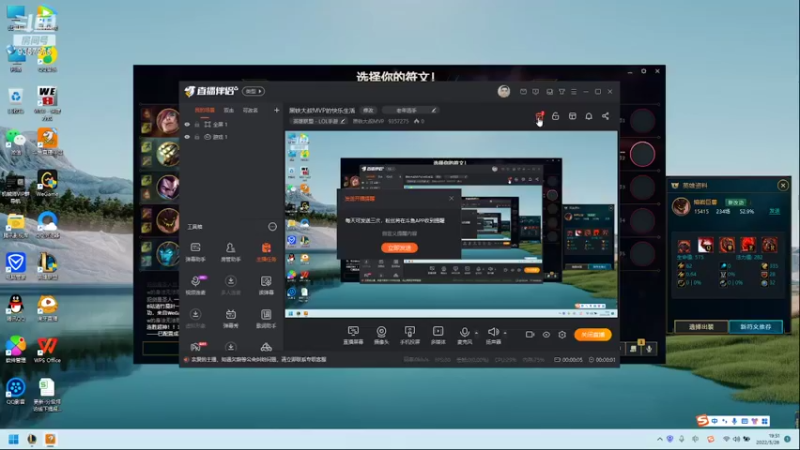Open the 弹幕助手 tool in the toolbox
Viewport: 800px width, 450px height.
point(195,252)
